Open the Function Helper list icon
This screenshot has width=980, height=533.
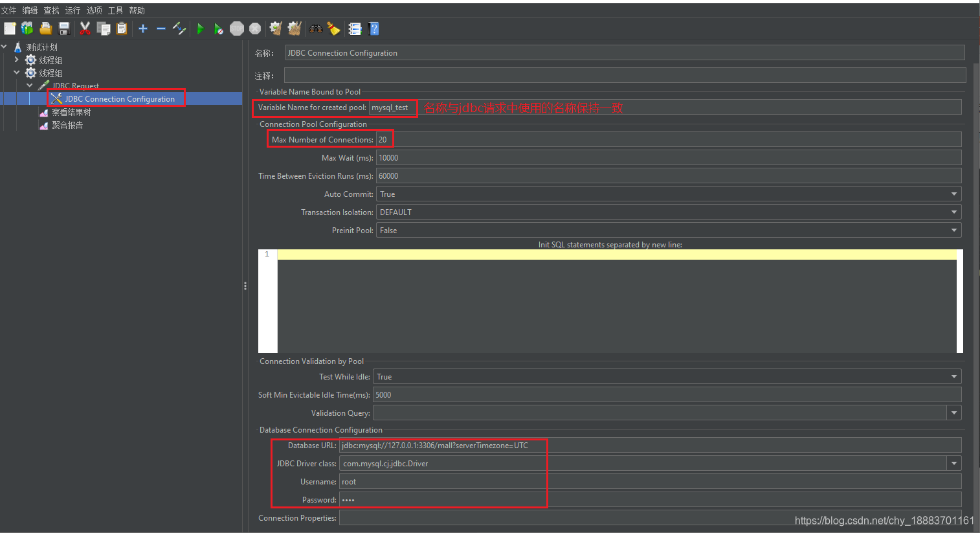click(x=355, y=28)
